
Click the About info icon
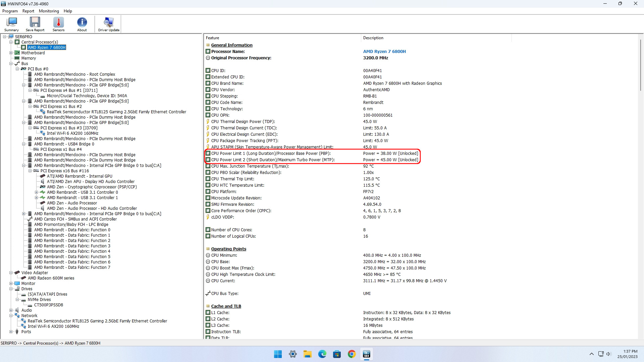coord(82,24)
